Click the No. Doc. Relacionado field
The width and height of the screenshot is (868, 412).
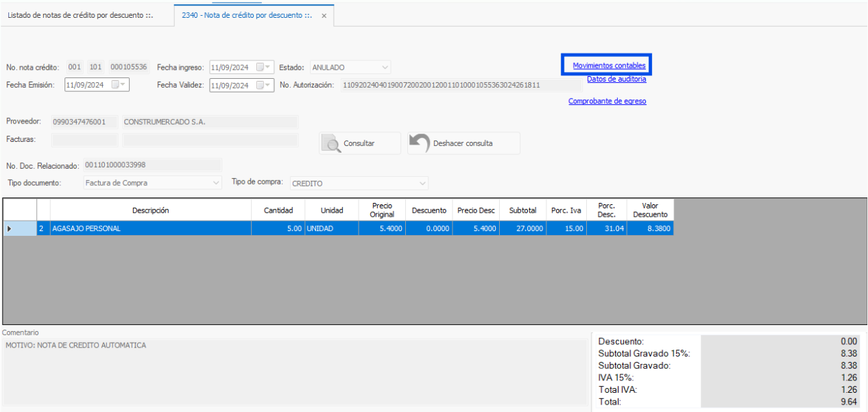(152, 165)
